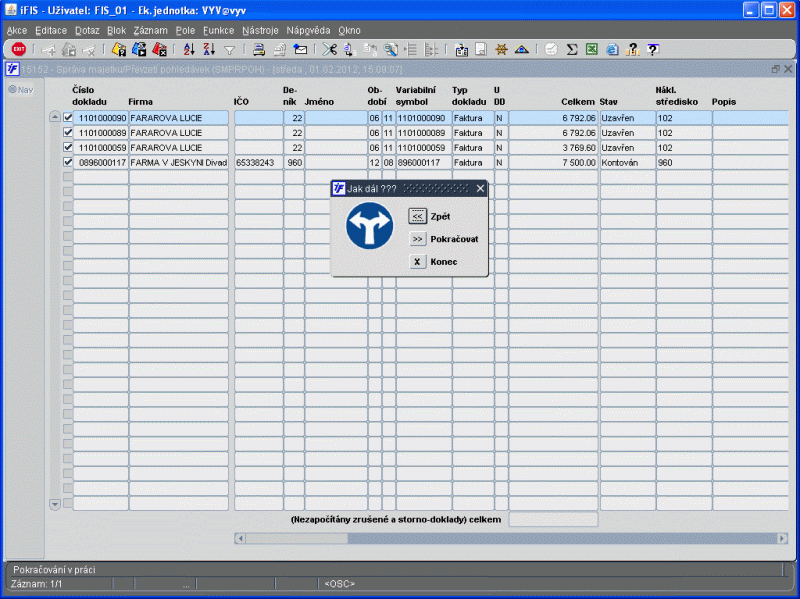The image size is (800, 599).
Task: Click the ship's wheel toolbar icon
Action: (502, 49)
